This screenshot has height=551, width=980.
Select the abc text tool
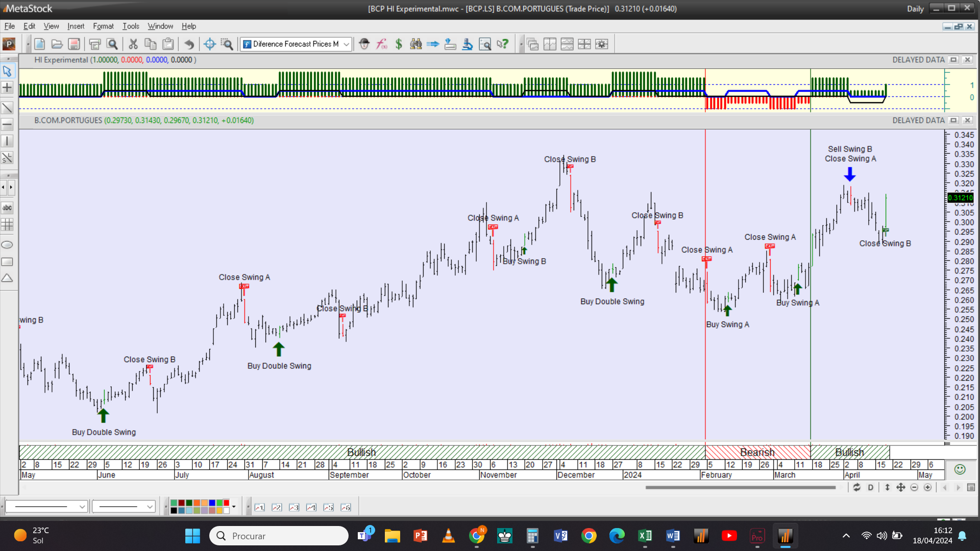[7, 208]
